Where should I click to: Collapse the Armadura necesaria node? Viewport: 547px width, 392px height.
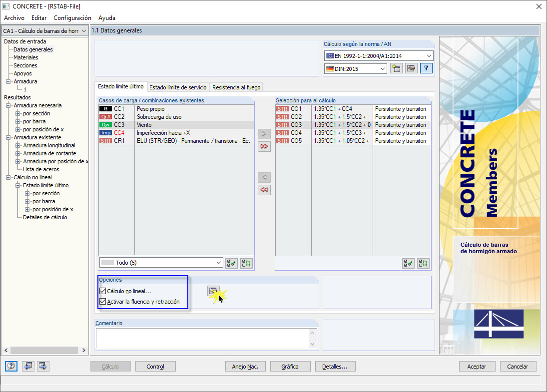click(8, 106)
